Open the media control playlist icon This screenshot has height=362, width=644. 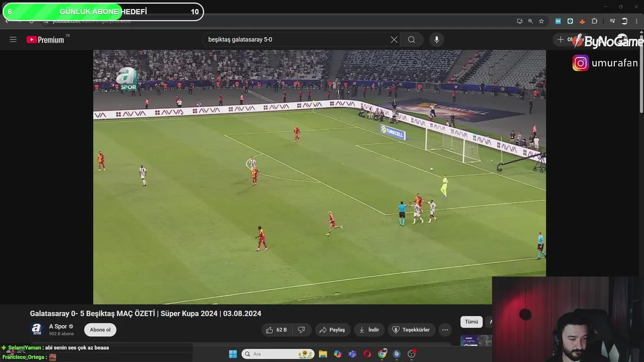tap(612, 21)
